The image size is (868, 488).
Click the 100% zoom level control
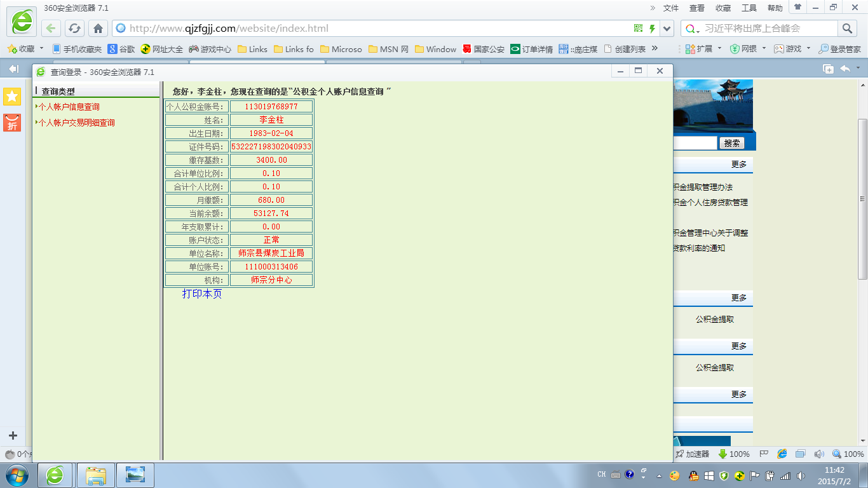tap(848, 454)
